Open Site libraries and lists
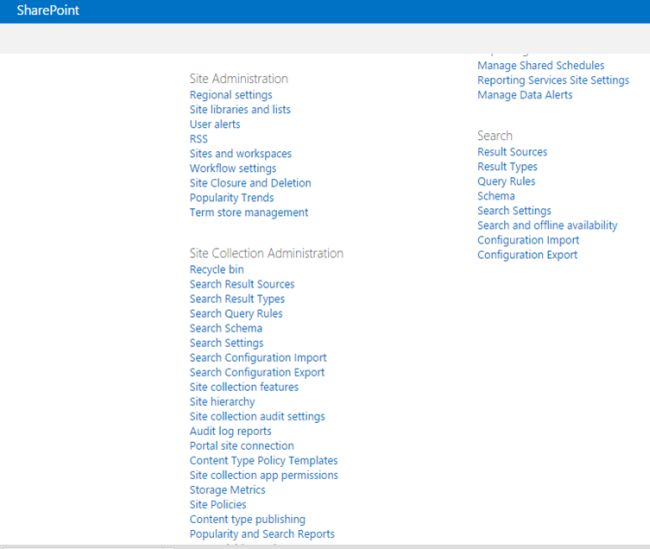 [240, 109]
